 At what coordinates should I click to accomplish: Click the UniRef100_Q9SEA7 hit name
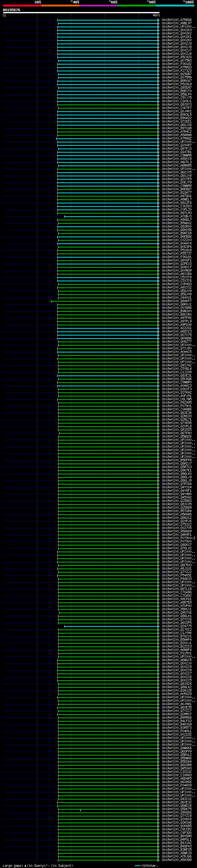coord(176,88)
